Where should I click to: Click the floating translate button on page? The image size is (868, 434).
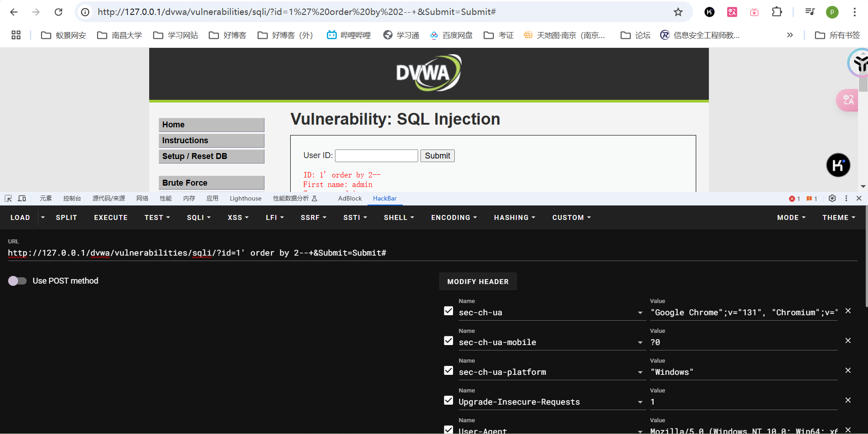coord(847,100)
